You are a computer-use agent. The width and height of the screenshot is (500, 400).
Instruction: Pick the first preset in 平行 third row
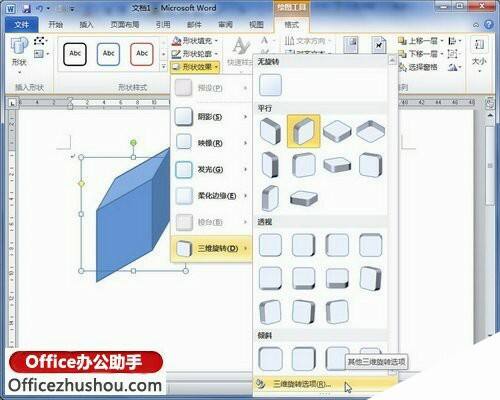point(270,198)
